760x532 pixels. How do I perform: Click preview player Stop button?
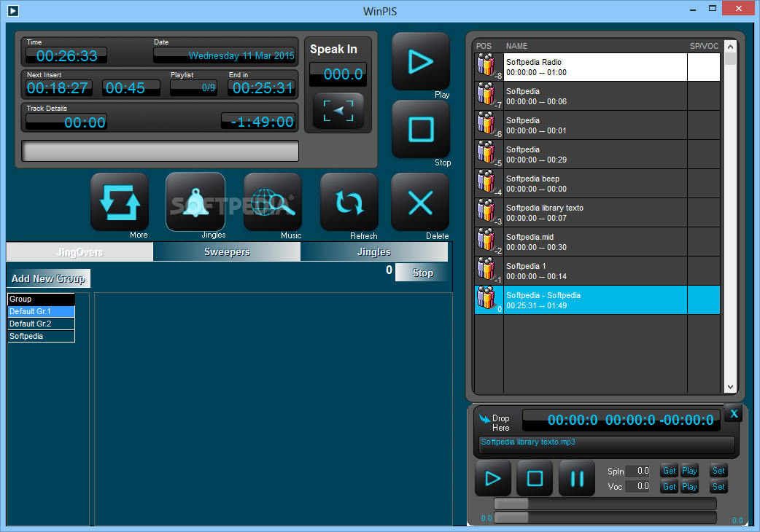pyautogui.click(x=535, y=478)
